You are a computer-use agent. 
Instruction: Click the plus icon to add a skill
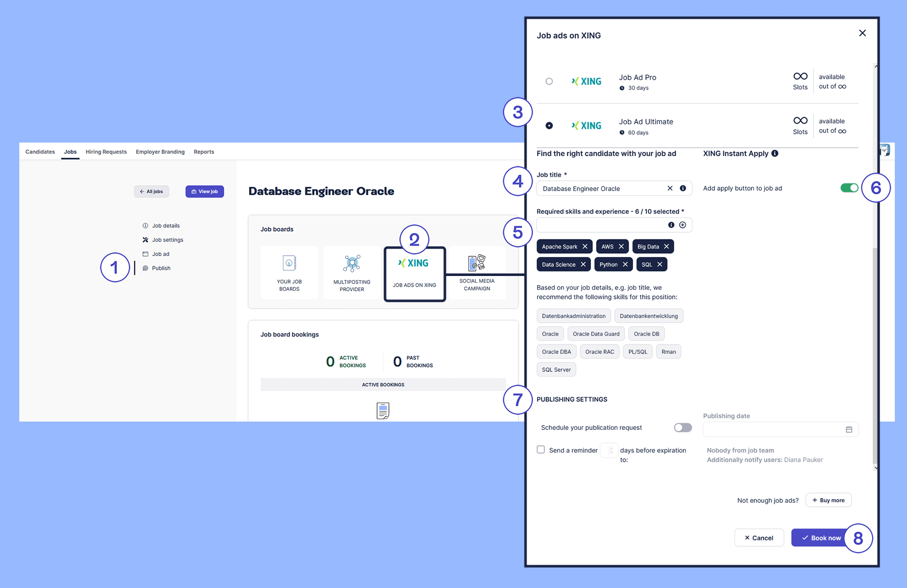pyautogui.click(x=683, y=225)
